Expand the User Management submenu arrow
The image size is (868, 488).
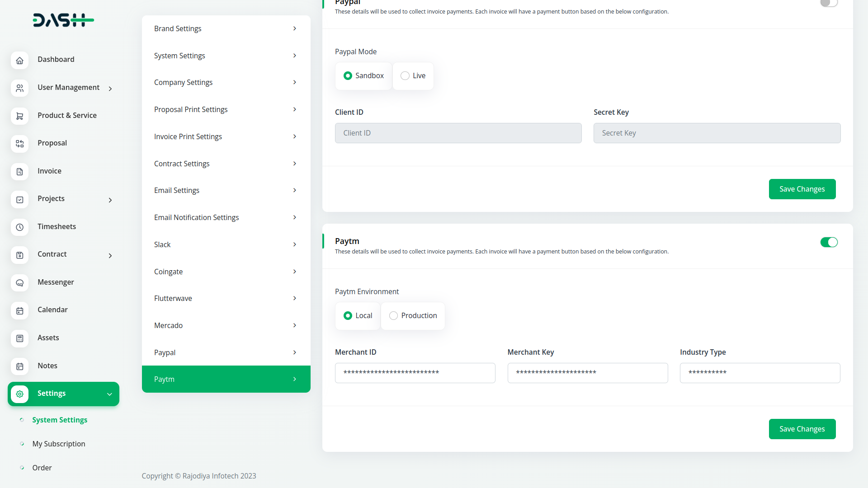(110, 89)
